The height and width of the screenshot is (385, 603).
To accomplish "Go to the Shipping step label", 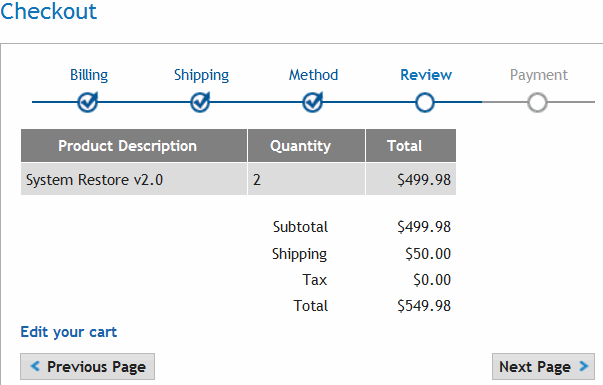I will [201, 75].
